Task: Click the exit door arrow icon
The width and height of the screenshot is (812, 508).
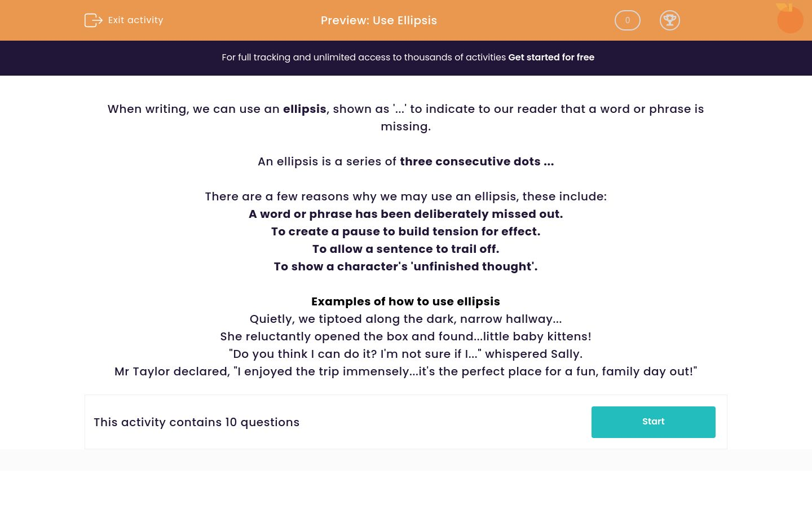Action: point(93,20)
